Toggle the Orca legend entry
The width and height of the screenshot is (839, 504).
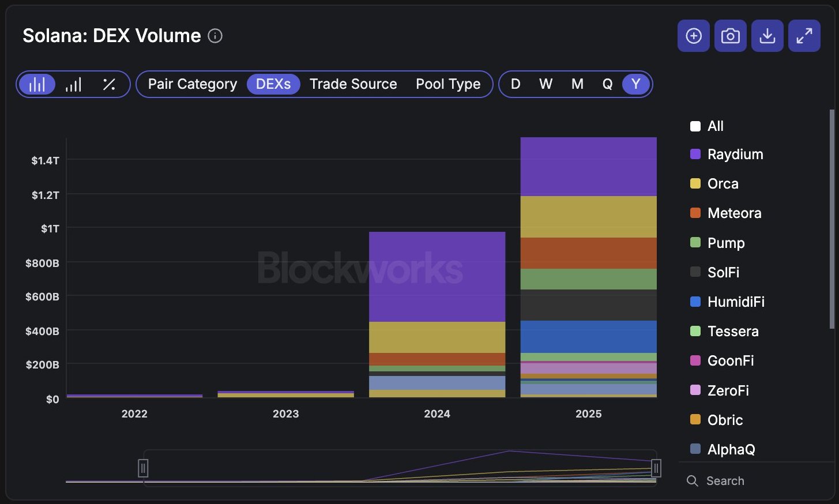point(723,183)
